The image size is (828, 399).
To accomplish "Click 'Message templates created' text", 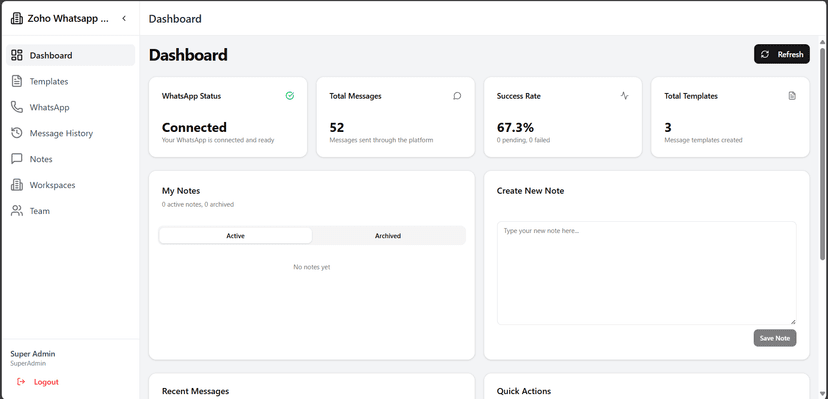I will click(x=703, y=140).
